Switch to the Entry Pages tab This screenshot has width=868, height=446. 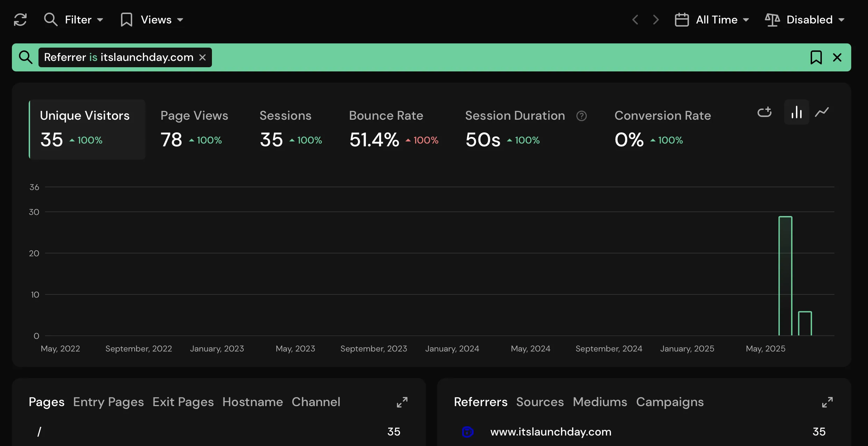click(108, 402)
